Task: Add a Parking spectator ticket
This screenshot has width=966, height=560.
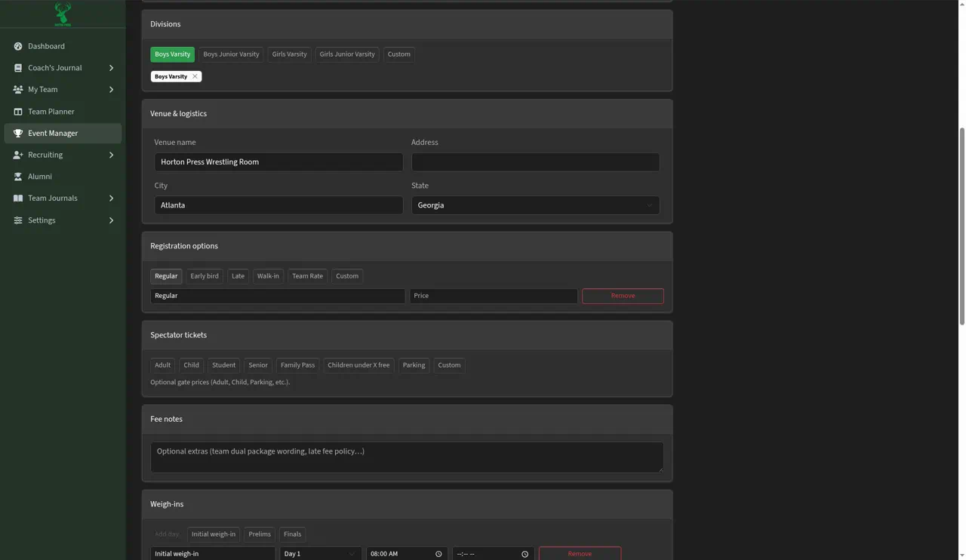Action: [414, 365]
